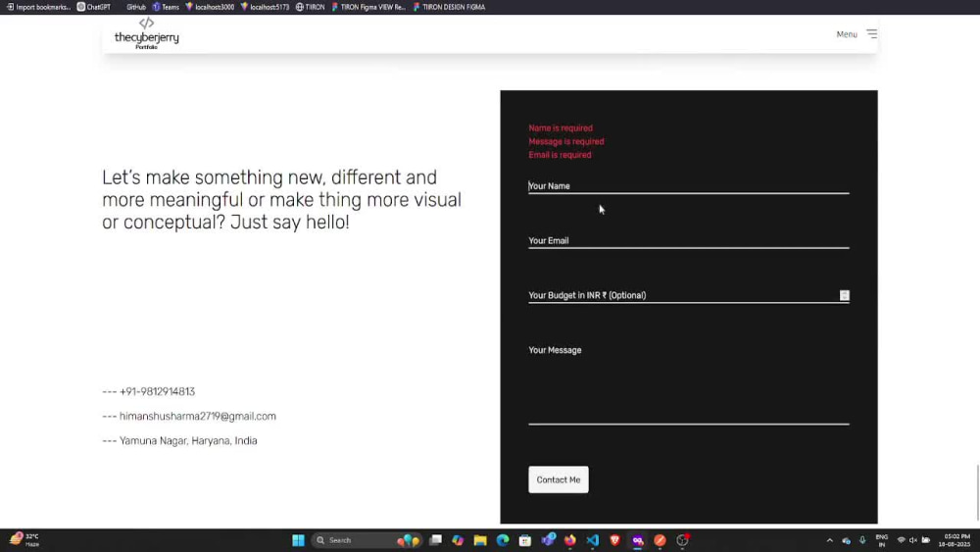Image resolution: width=980 pixels, height=552 pixels.
Task: Open thecyberjerry portfolio logo
Action: click(x=146, y=33)
